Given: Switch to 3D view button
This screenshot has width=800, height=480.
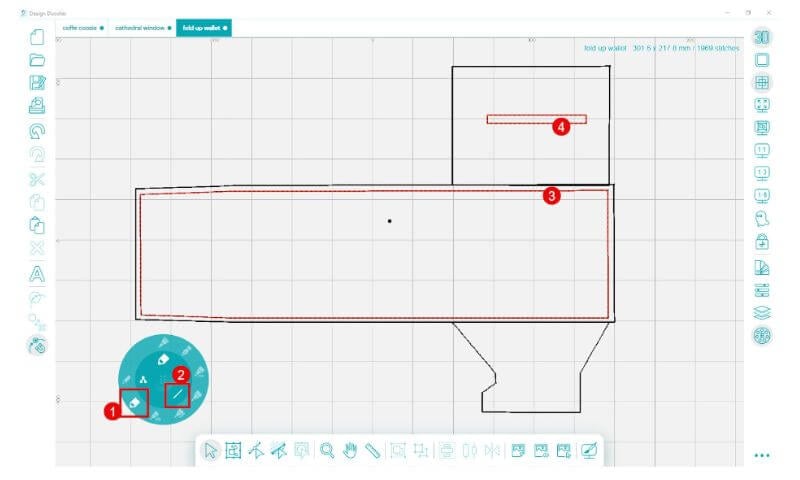Looking at the screenshot, I should click(762, 36).
